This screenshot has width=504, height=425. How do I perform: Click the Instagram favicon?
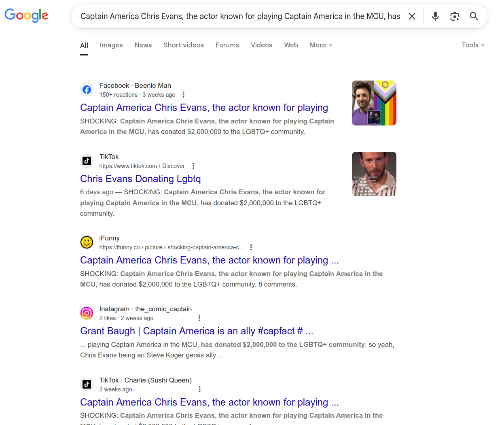point(87,313)
